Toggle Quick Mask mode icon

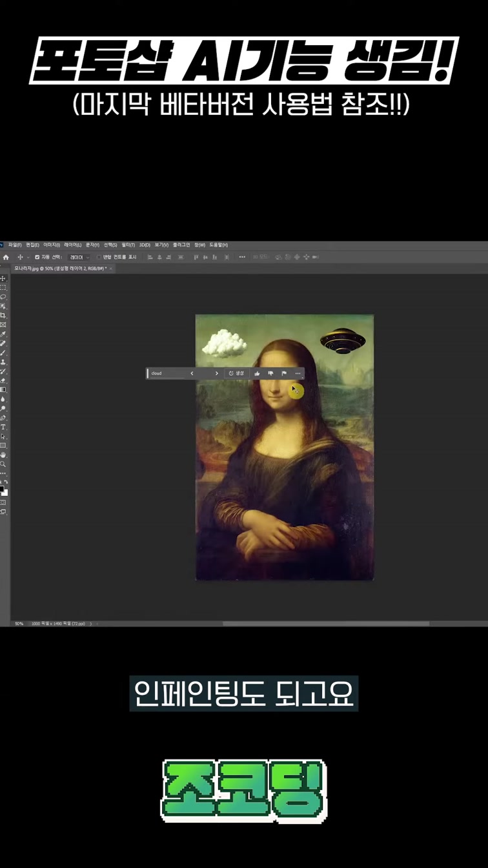[x=3, y=502]
